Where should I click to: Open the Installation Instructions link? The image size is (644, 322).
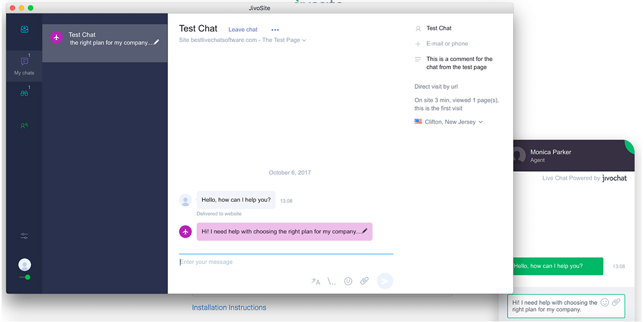click(229, 308)
